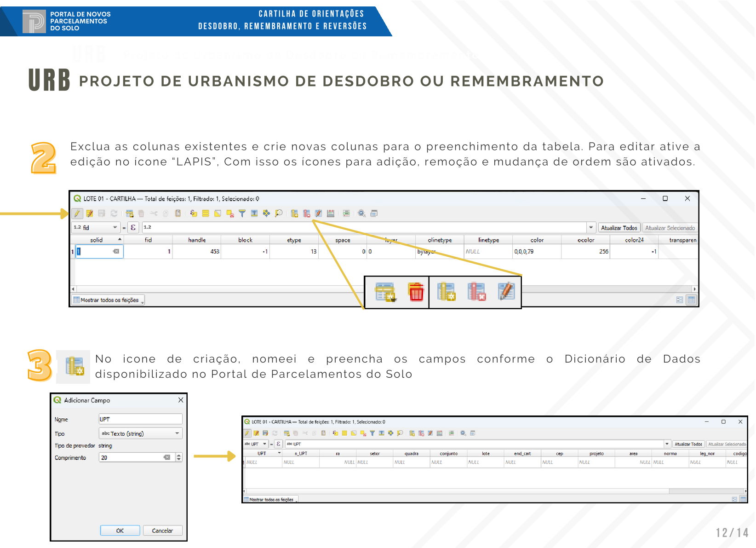Switch to form view in top table
Viewport: 756px width, 548px height.
tap(680, 300)
